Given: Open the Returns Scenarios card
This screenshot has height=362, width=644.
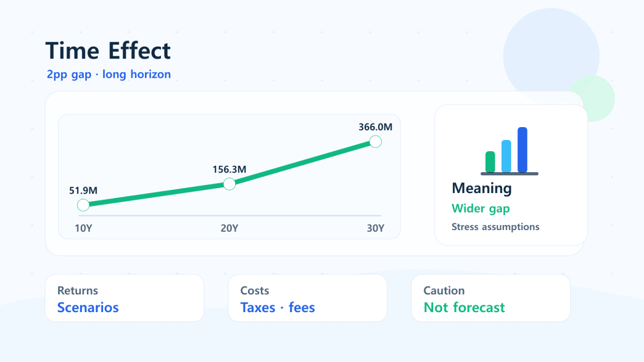Looking at the screenshot, I should pos(125,298).
